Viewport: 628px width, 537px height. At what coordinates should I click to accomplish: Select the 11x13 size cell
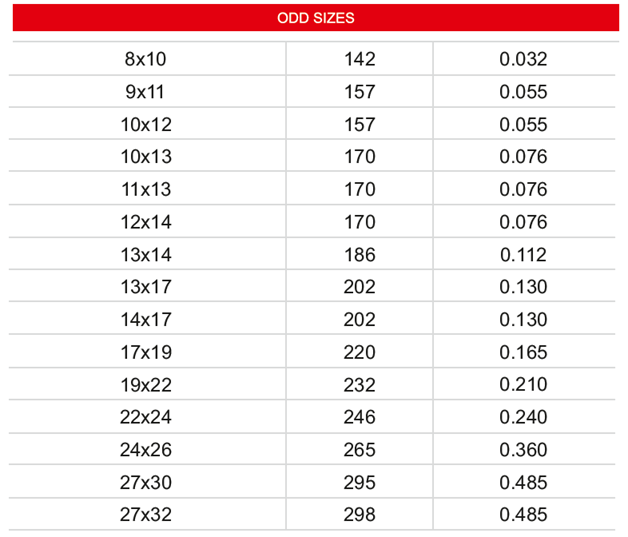click(146, 189)
